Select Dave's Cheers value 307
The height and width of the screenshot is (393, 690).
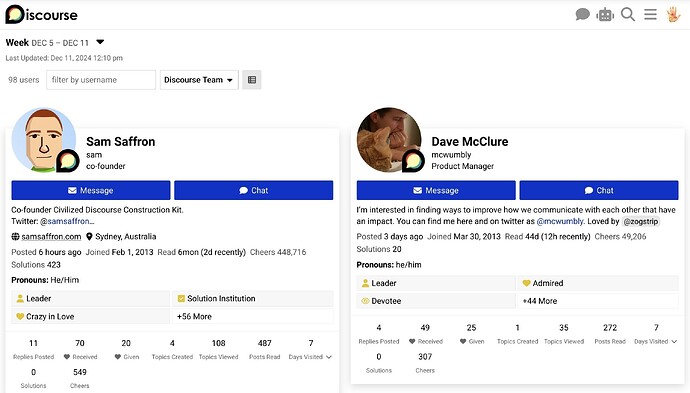(425, 356)
